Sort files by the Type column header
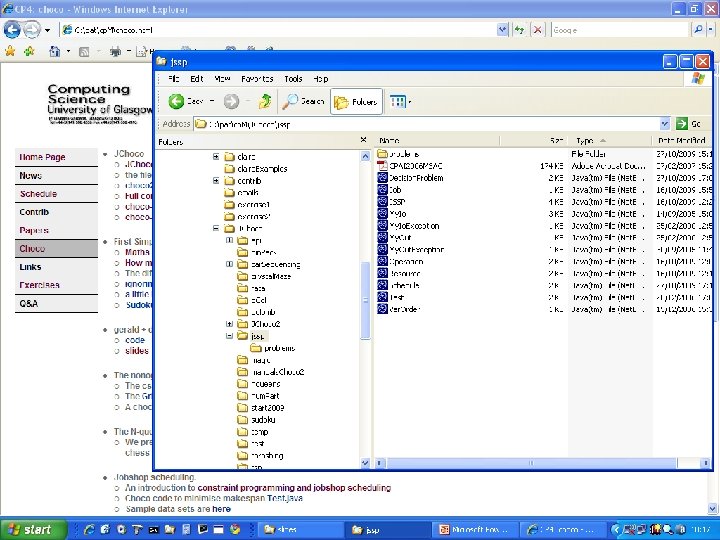 [610, 140]
